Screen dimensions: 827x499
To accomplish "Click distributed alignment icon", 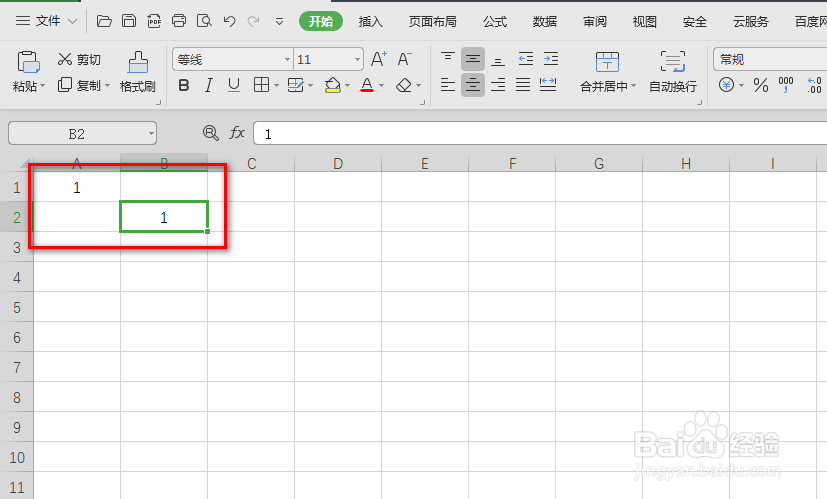I will 548,84.
